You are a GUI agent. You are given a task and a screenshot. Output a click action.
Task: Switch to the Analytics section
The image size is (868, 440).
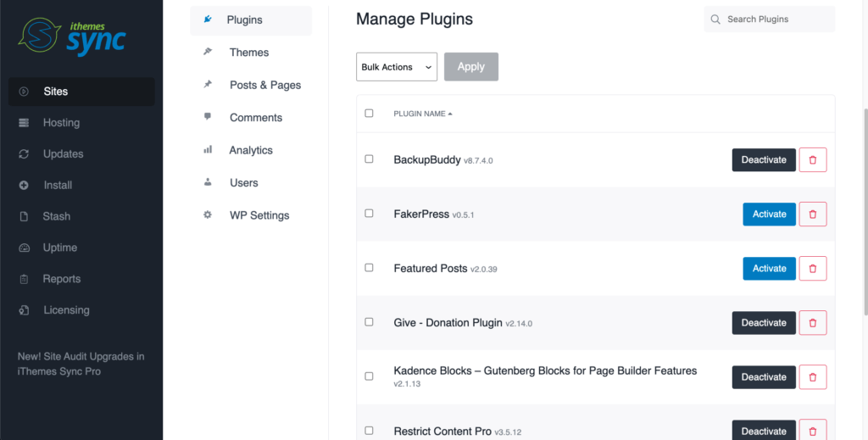pyautogui.click(x=251, y=150)
